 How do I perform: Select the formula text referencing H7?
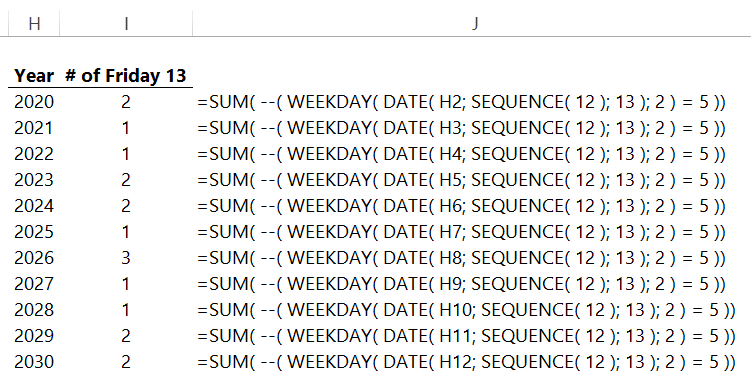(461, 232)
